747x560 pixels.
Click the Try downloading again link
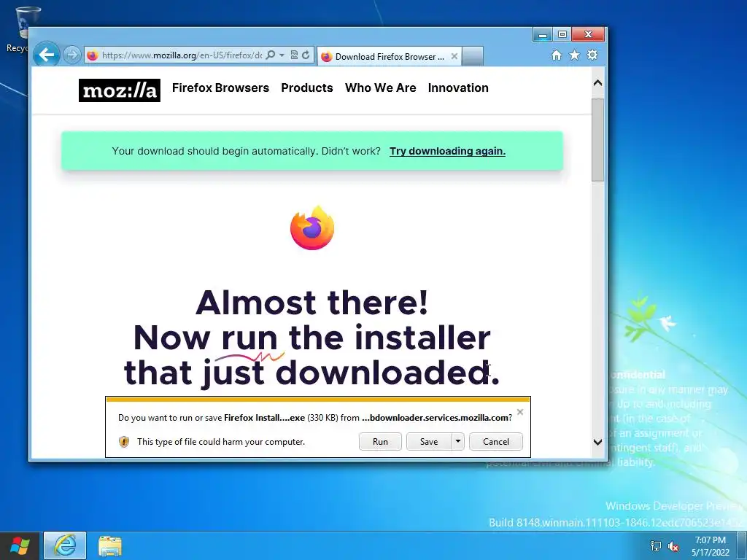tap(447, 151)
